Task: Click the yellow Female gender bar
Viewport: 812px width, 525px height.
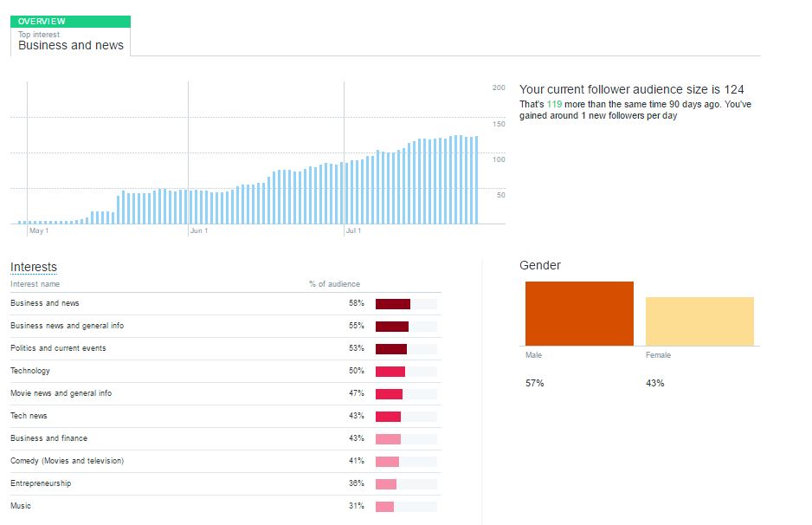Action: 699,321
